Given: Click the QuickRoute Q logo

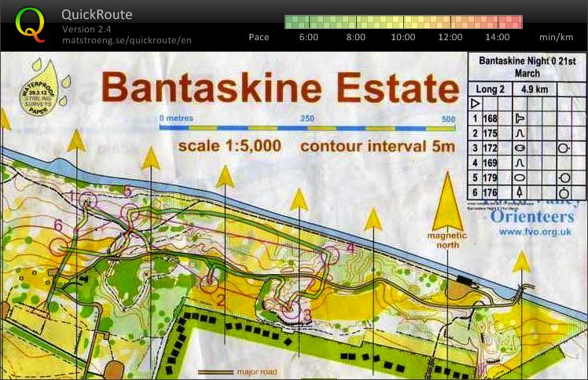Looking at the screenshot, I should pyautogui.click(x=31, y=24).
